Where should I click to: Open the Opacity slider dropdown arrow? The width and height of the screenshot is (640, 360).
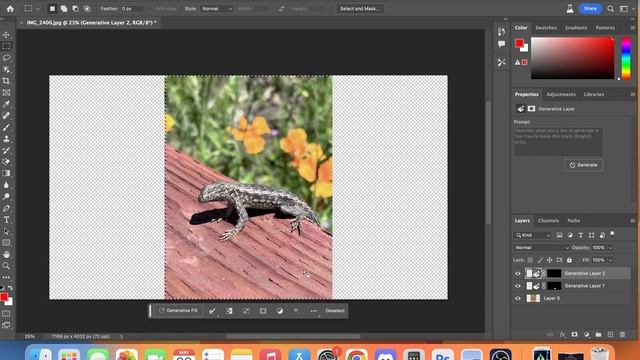(611, 248)
